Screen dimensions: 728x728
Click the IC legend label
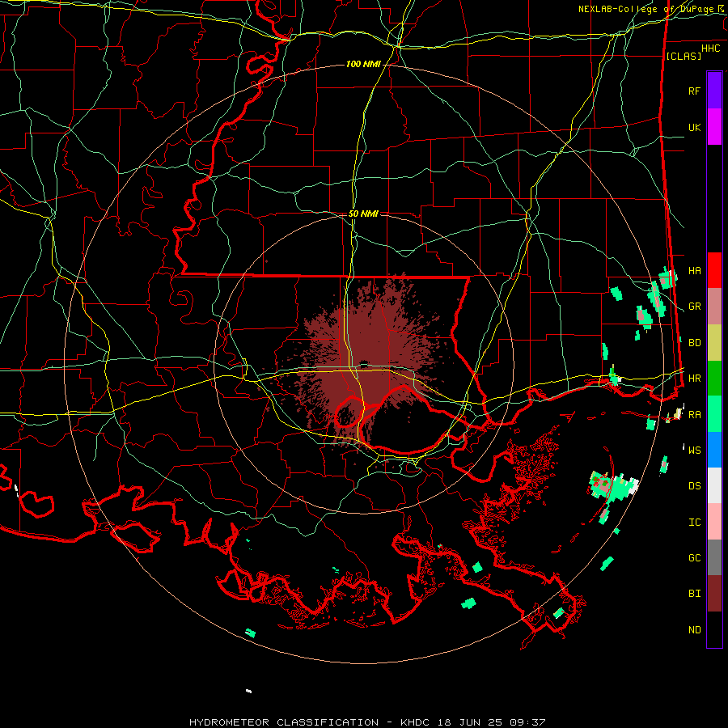(694, 523)
